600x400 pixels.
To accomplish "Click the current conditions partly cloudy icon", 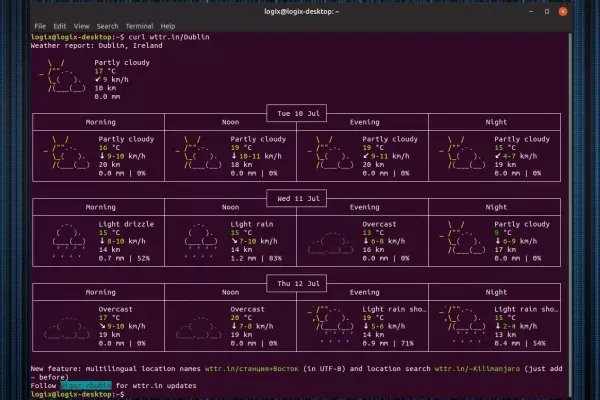I will pyautogui.click(x=62, y=76).
